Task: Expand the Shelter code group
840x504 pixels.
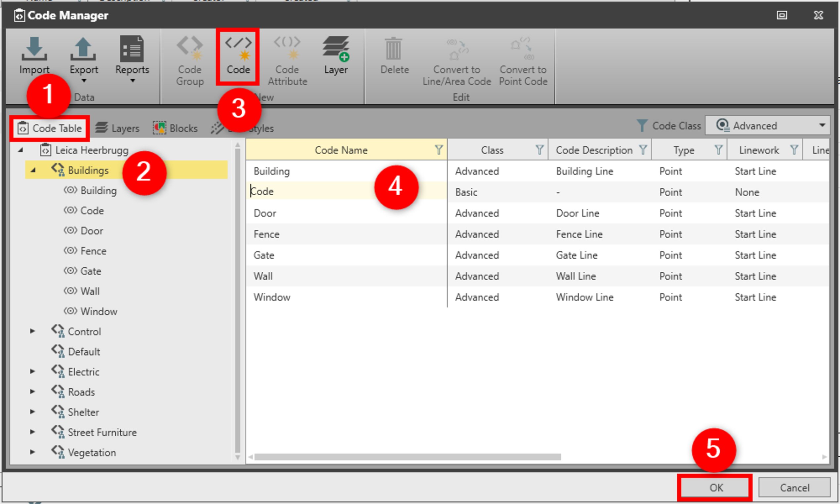Action: click(x=33, y=411)
